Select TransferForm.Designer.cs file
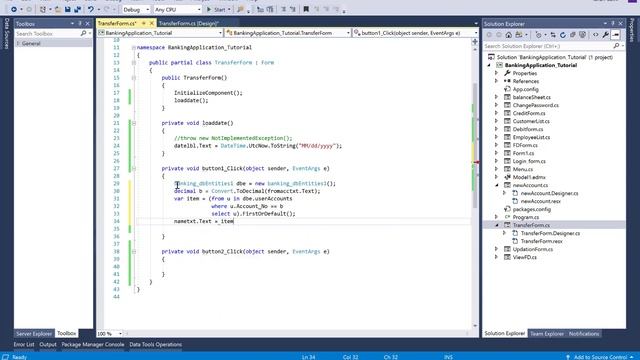The image size is (640, 360). [x=550, y=233]
